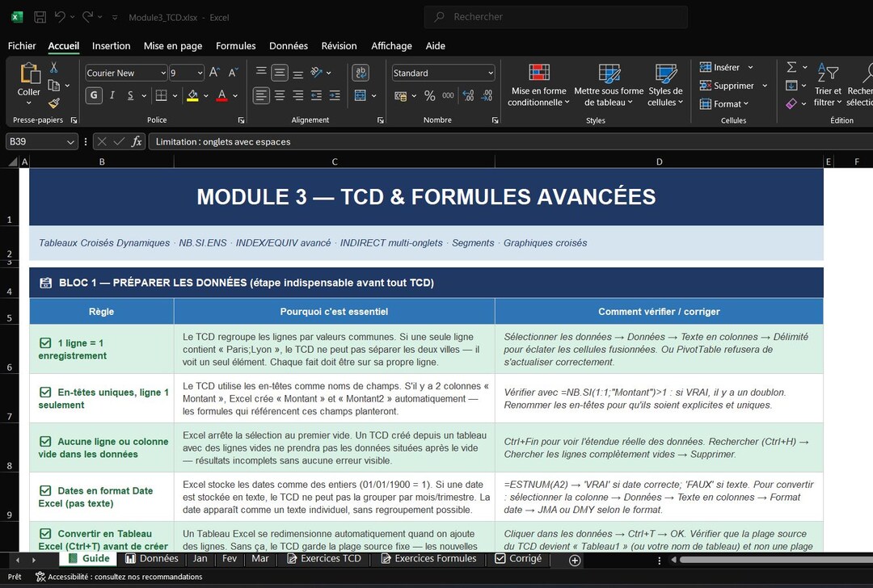Click the increase decimal icon
The height and width of the screenshot is (588, 873).
click(x=468, y=95)
